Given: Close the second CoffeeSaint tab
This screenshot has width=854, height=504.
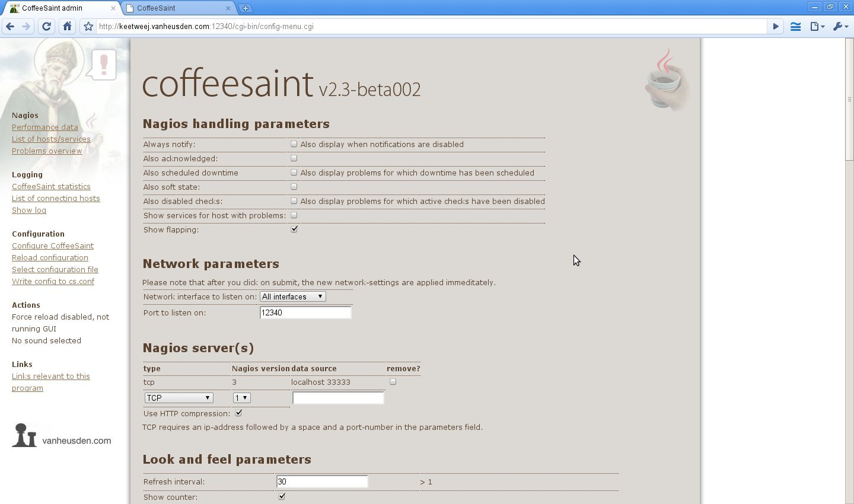Looking at the screenshot, I should tap(228, 8).
